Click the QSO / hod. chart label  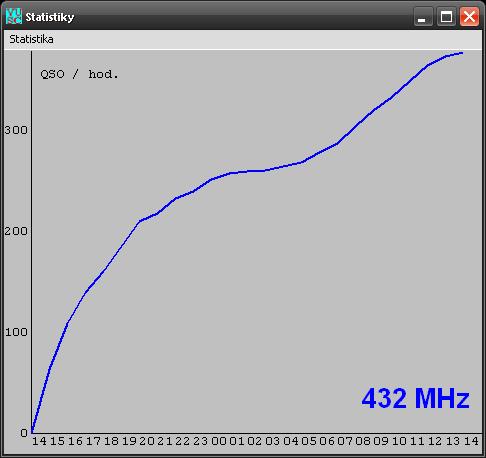[x=79, y=74]
